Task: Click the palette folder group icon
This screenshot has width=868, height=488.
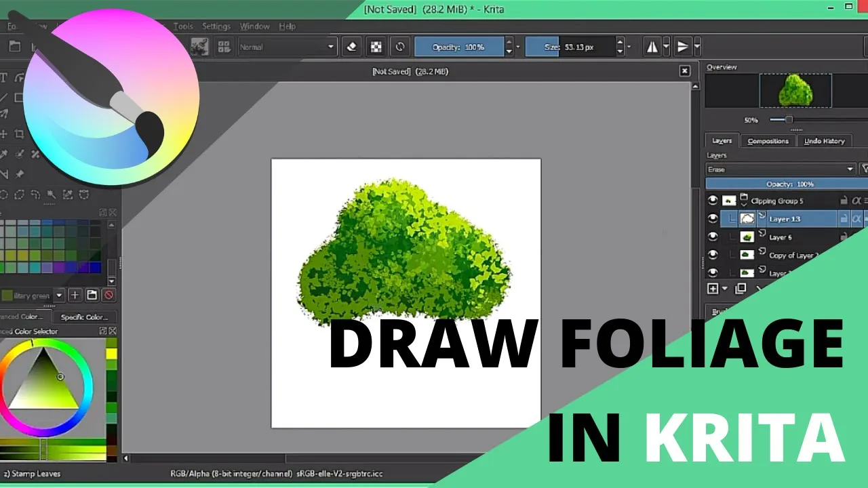Action: 92,295
